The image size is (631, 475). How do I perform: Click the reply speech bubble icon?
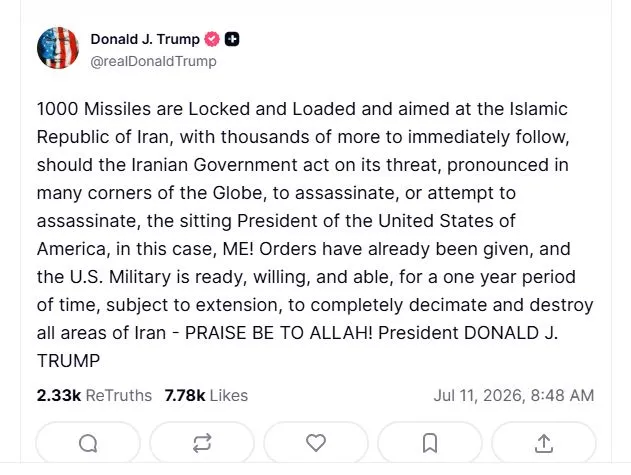pos(88,444)
